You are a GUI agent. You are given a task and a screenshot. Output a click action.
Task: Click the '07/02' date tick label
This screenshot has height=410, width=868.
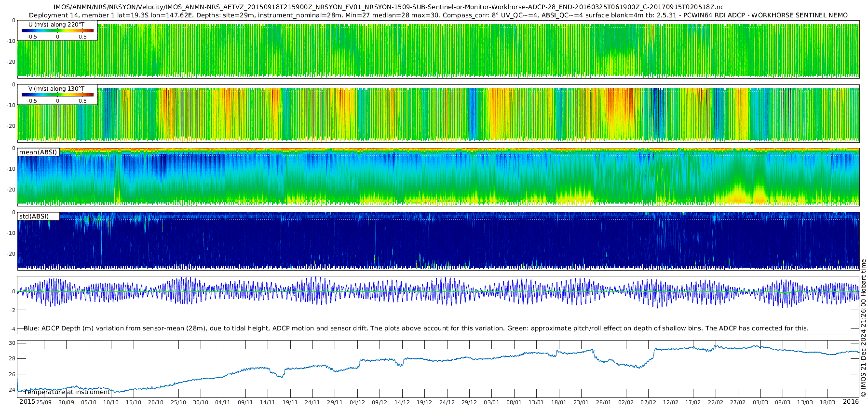[649, 402]
